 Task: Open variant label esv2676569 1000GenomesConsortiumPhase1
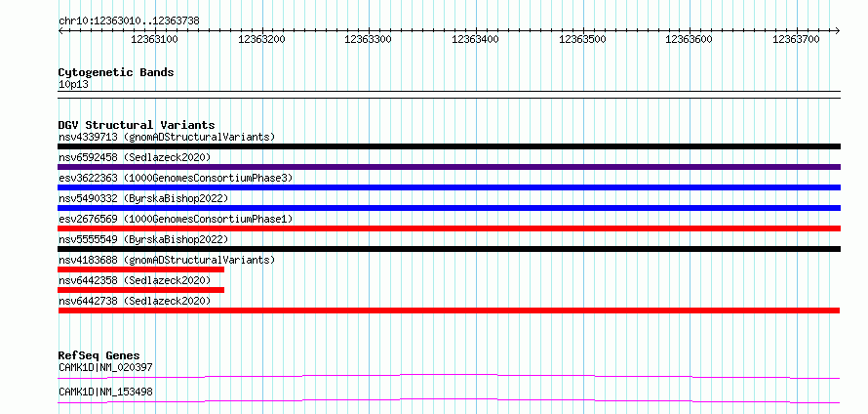pyautogui.click(x=176, y=219)
